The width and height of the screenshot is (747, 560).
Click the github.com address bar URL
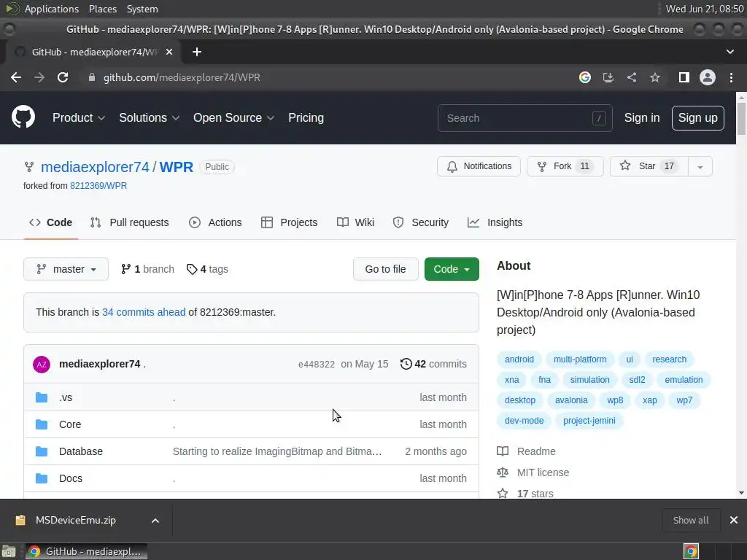[182, 77]
